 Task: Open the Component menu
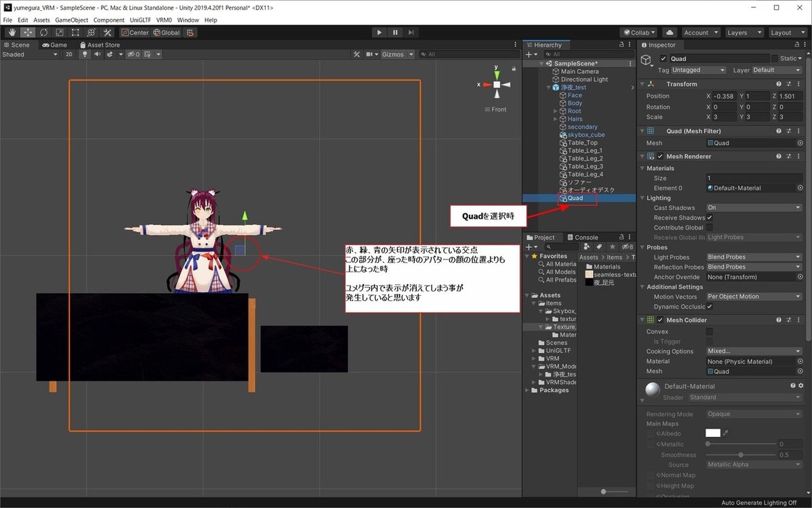109,20
